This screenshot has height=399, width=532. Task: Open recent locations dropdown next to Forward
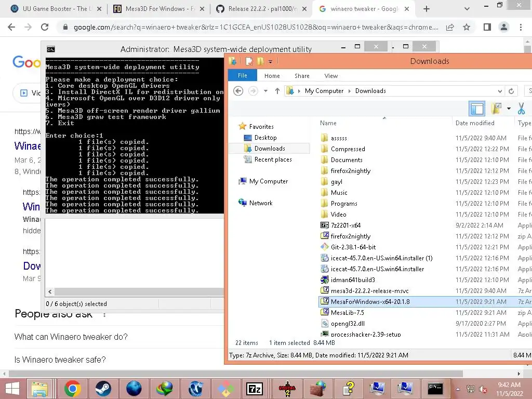[x=265, y=91]
